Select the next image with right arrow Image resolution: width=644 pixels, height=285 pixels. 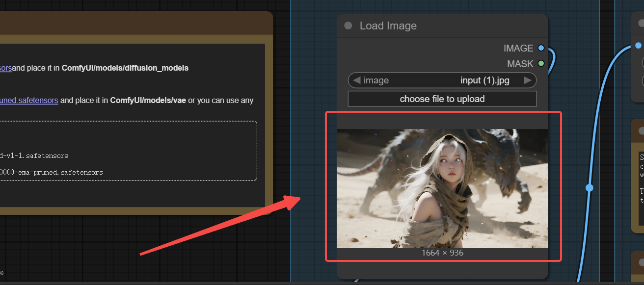(528, 80)
